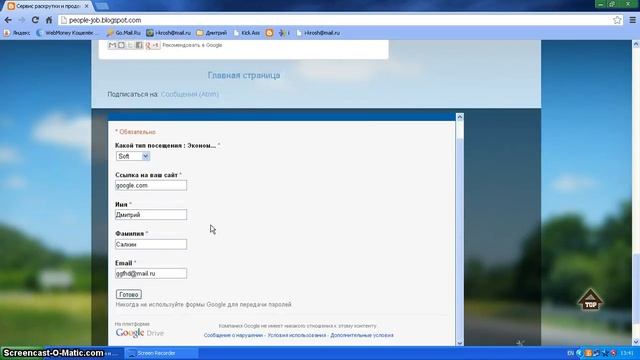Click the system clock in the tray
The height and width of the screenshot is (360, 640).
click(627, 353)
